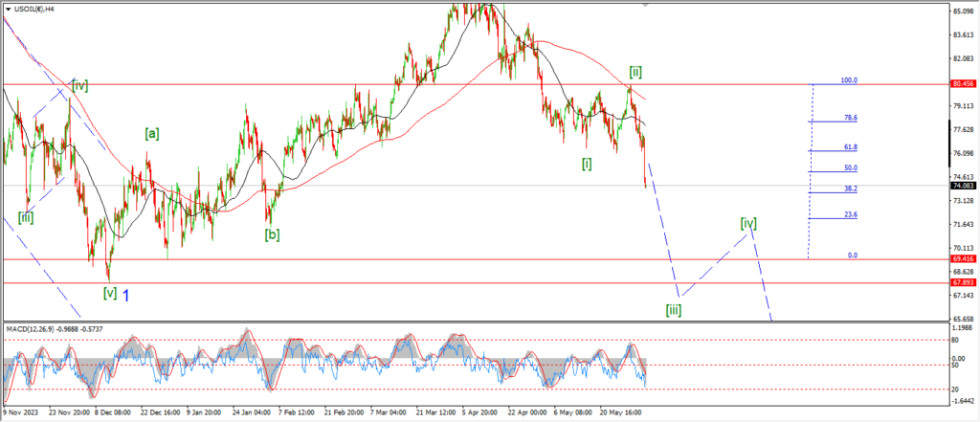Select the 67.893 red price tag
980x422 pixels.
pyautogui.click(x=964, y=283)
